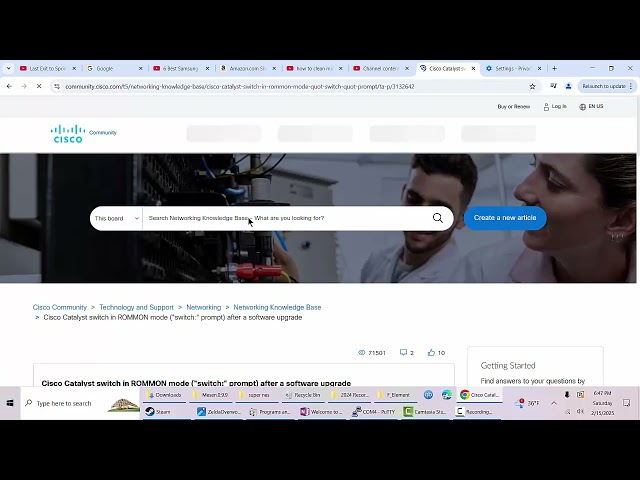Open media control icon in toolbar
This screenshot has width=640, height=480.
click(553, 86)
